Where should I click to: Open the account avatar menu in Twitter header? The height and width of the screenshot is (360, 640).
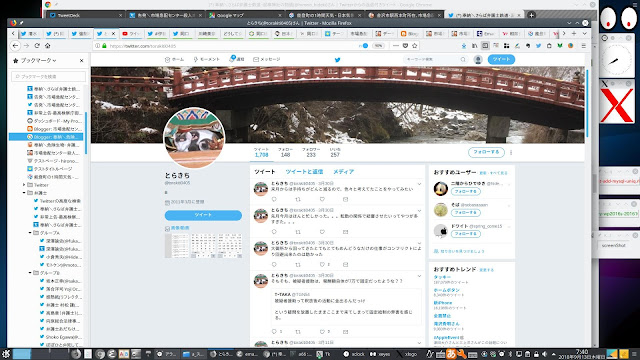click(x=478, y=60)
